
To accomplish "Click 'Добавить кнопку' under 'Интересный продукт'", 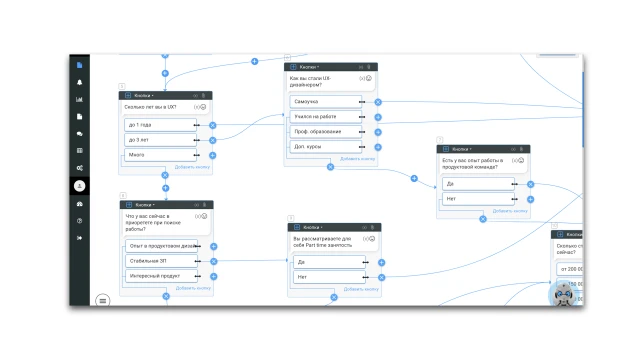I will pos(193,288).
